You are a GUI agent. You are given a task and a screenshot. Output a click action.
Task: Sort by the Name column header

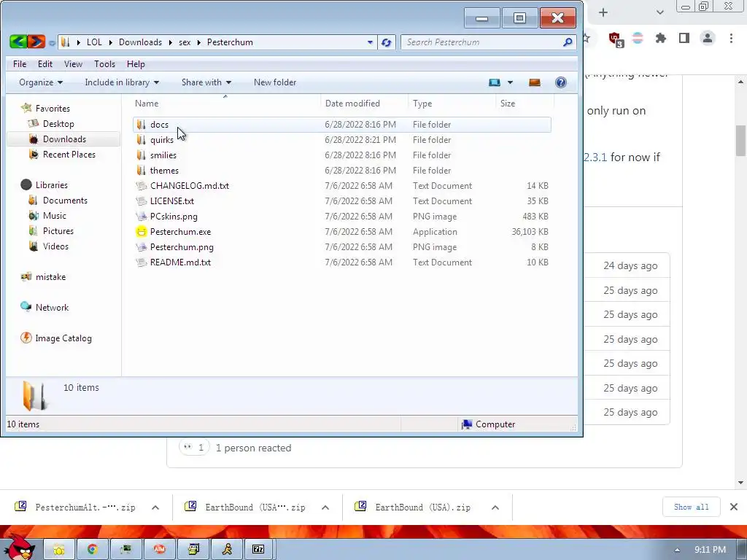(226, 104)
